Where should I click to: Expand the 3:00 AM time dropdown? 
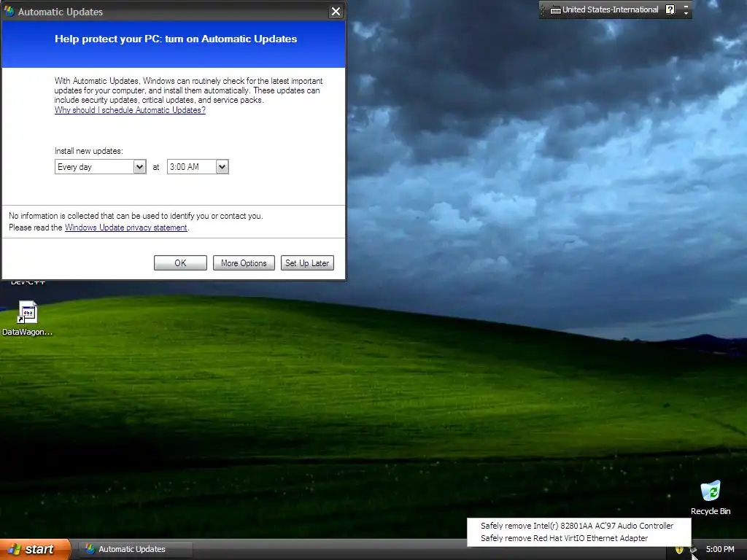[x=222, y=167]
